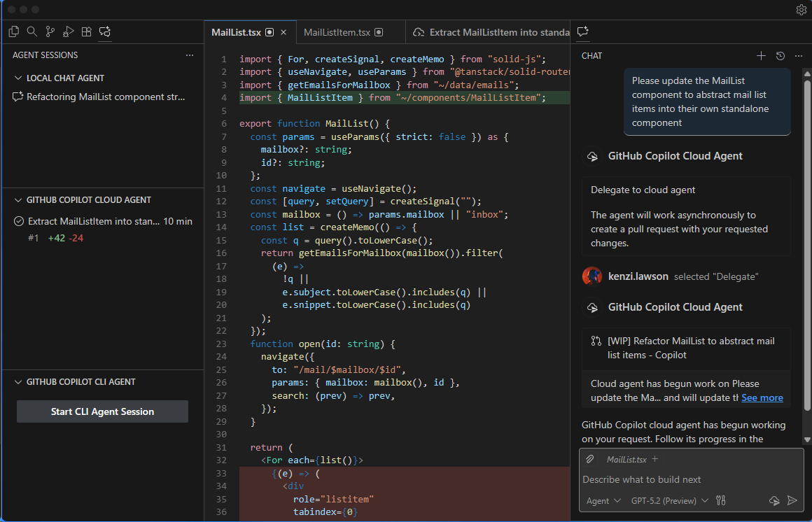
Task: Open chat history with the restore icon
Action: [780, 55]
